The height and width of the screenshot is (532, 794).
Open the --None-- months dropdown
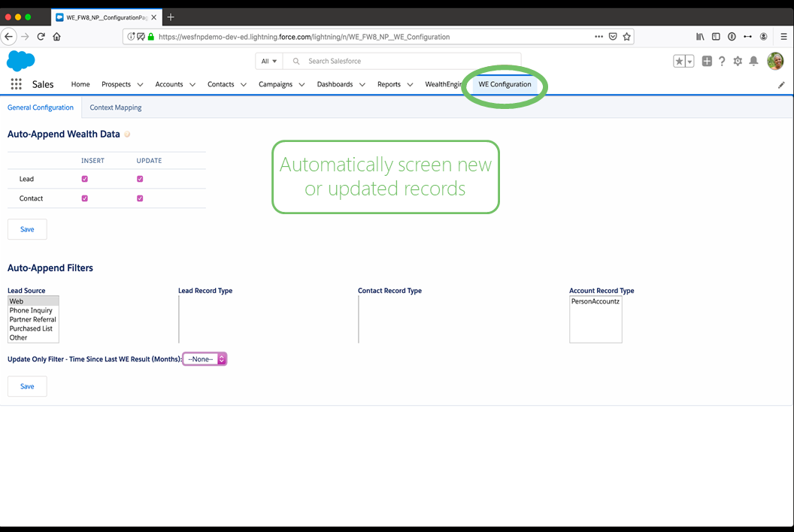coord(203,358)
